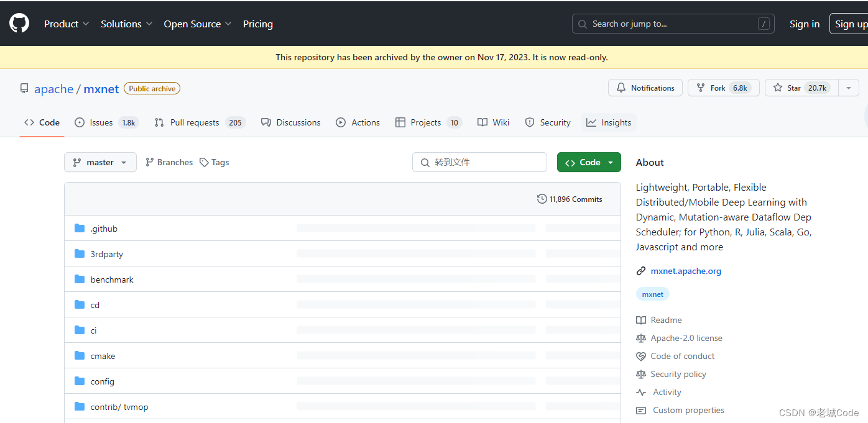
Task: Click the cmake folder icon
Action: (80, 355)
